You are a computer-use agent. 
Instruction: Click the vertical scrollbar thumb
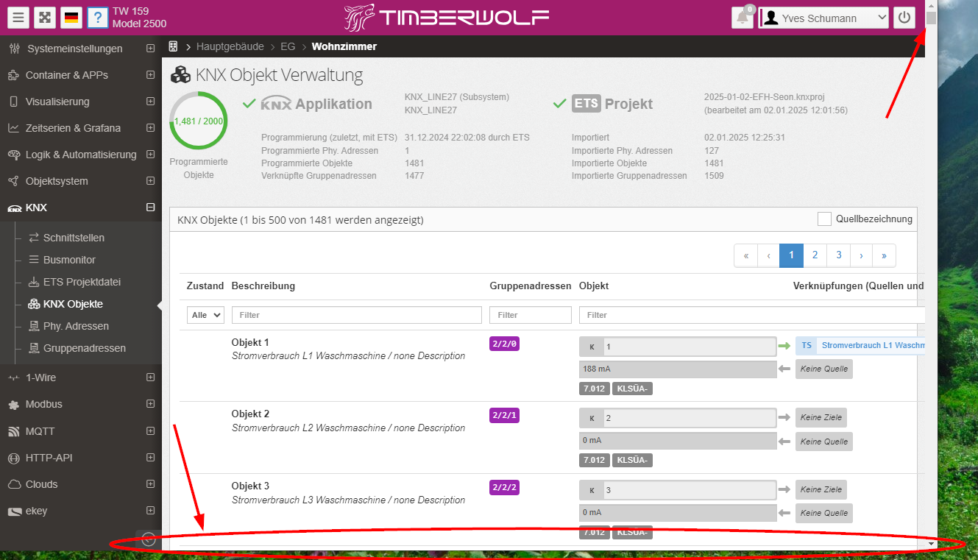(x=931, y=18)
